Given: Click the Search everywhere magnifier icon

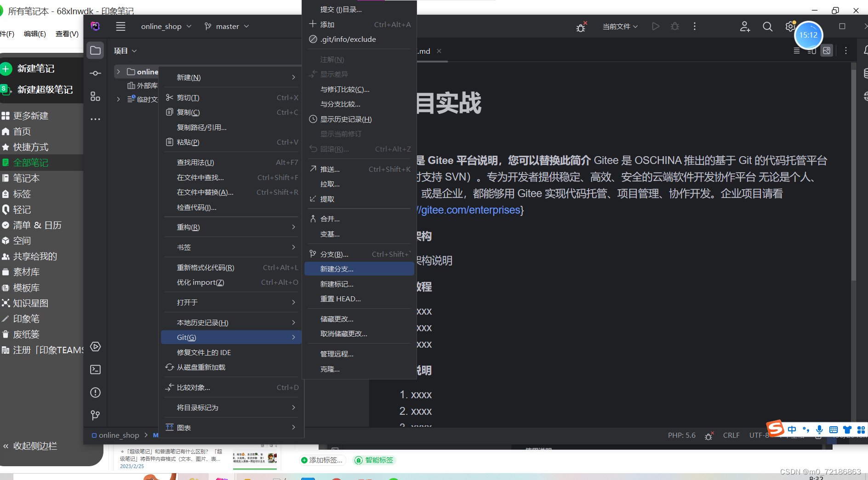Looking at the screenshot, I should [767, 27].
